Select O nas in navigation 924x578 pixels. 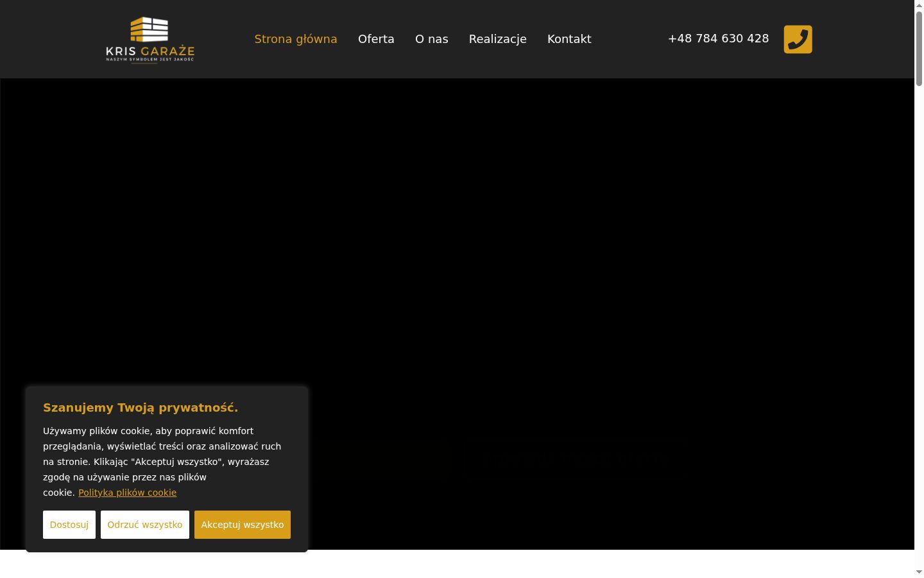tap(432, 39)
